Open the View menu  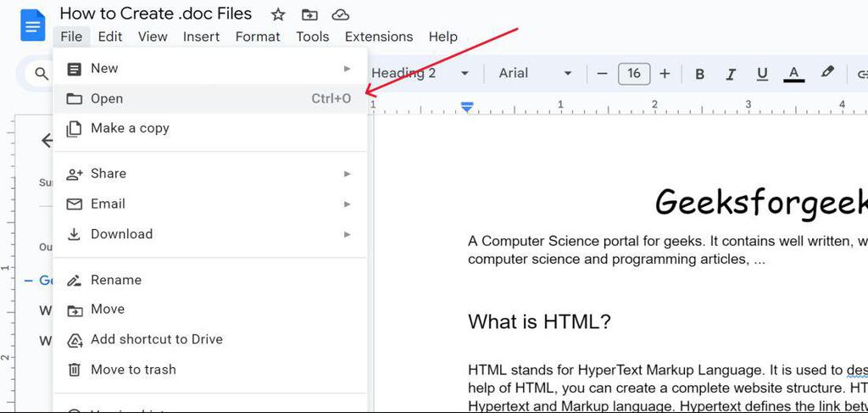pyautogui.click(x=153, y=36)
